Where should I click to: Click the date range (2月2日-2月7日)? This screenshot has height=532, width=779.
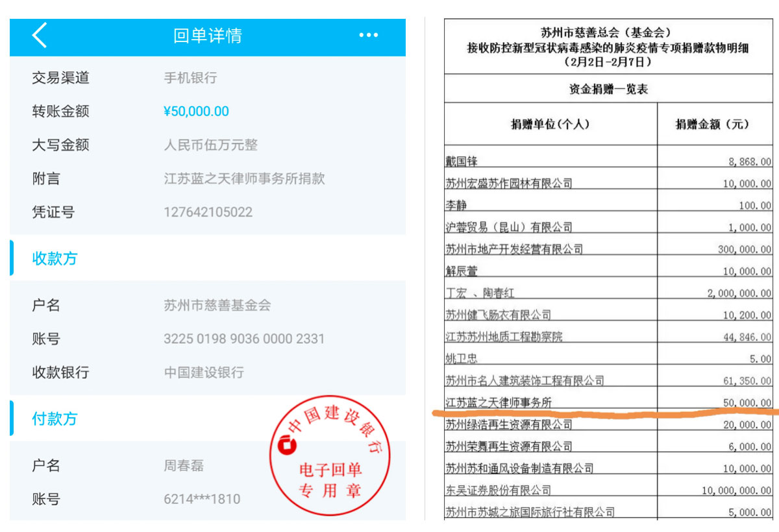(x=608, y=62)
